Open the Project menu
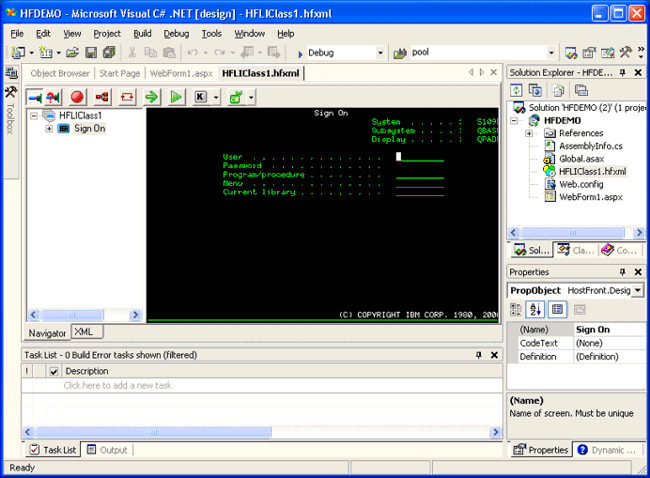 pyautogui.click(x=107, y=34)
